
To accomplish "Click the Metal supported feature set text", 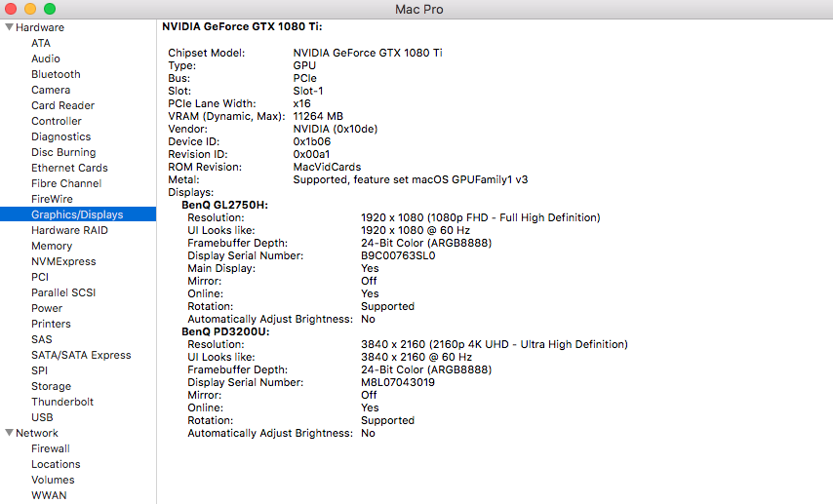I will point(411,179).
